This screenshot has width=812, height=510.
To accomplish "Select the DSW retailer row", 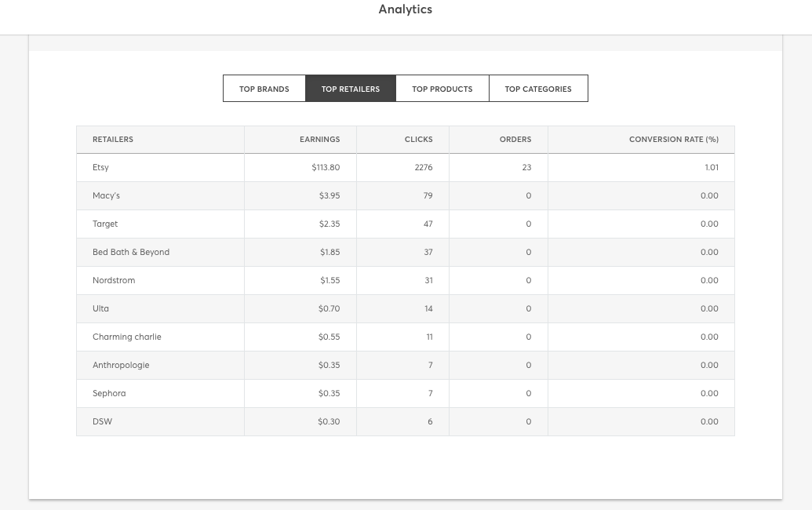I will [406, 421].
